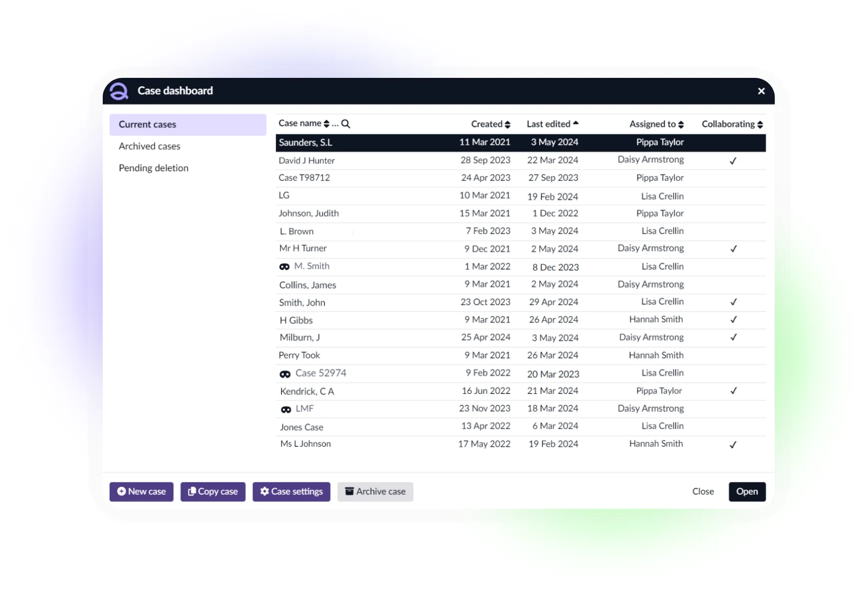Open Case settings

[291, 492]
